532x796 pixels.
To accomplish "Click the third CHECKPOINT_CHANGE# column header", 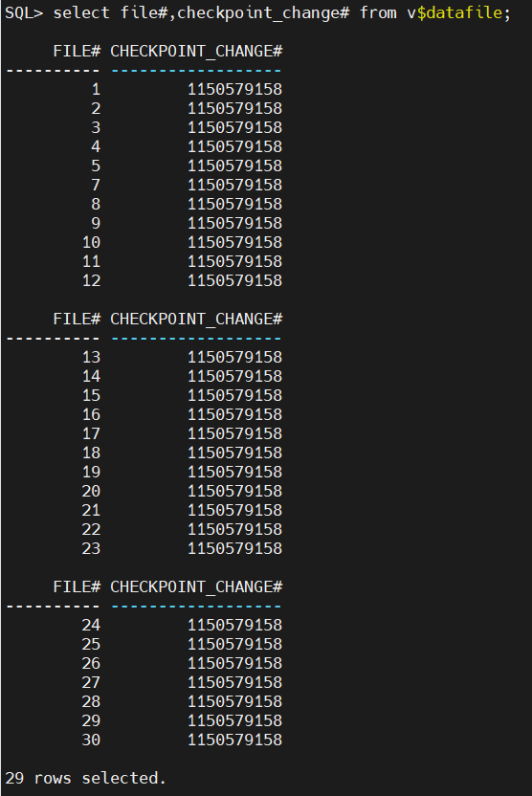I will [196, 587].
